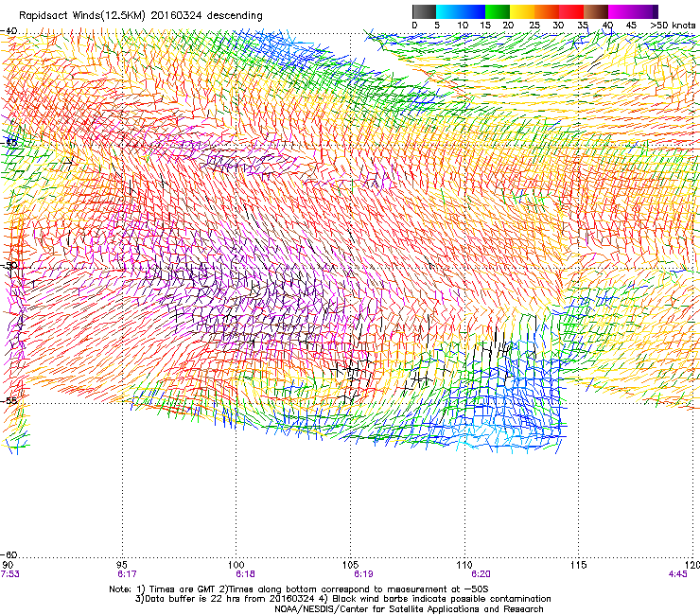The height and width of the screenshot is (615, 700).
Task: Click the '-55' latitude label
Action: (9, 400)
